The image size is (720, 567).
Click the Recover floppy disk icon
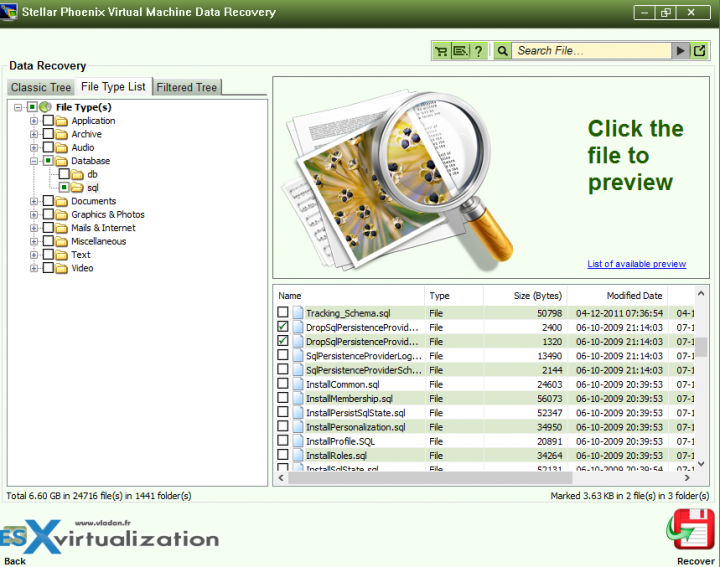690,530
